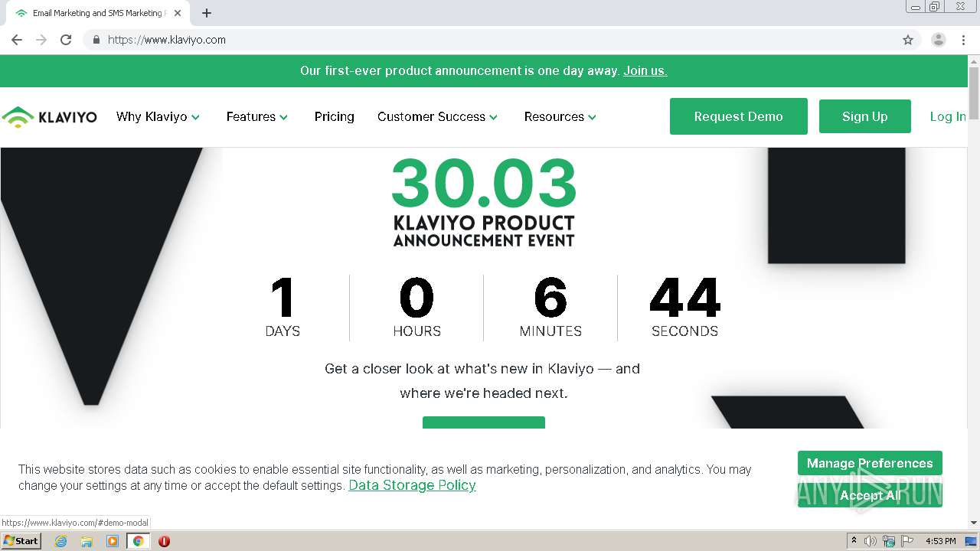The height and width of the screenshot is (551, 980).
Task: Click the green button below the countdown
Action: point(484,422)
